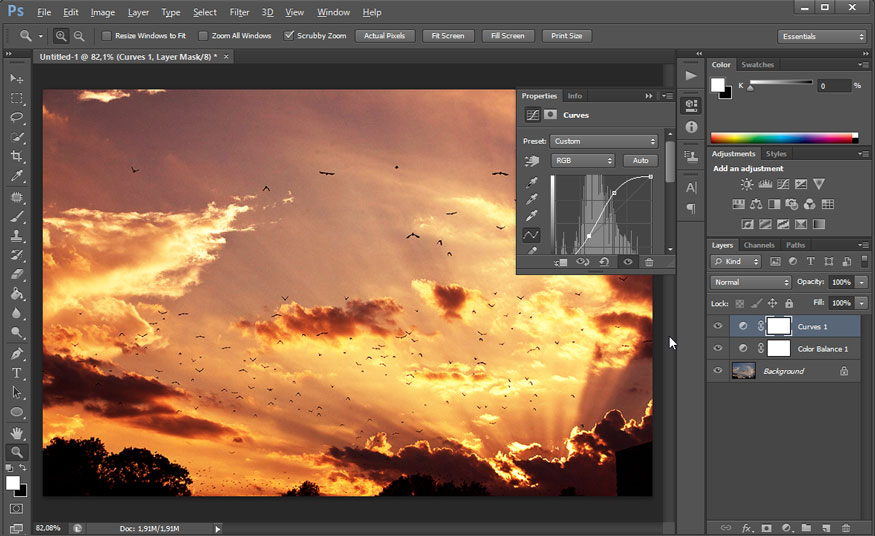Select the Horizontal Type tool

(17, 373)
